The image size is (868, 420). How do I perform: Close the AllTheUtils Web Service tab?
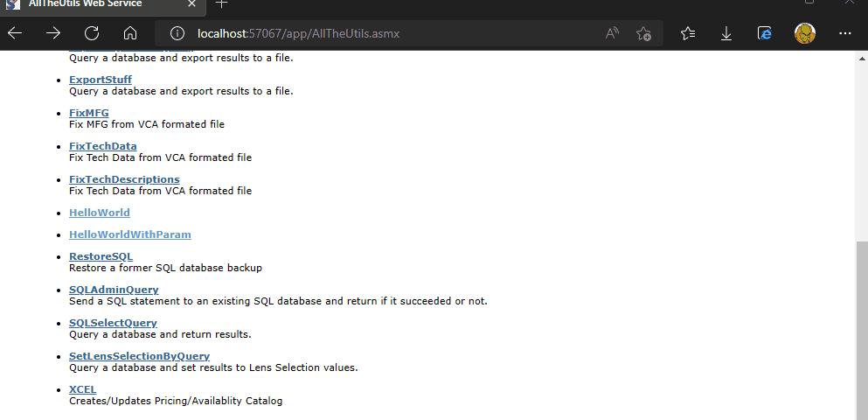point(192,3)
